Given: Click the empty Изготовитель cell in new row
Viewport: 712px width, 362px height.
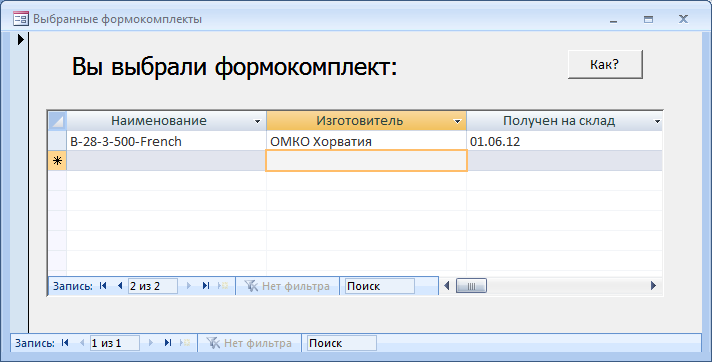Looking at the screenshot, I should point(366,161).
